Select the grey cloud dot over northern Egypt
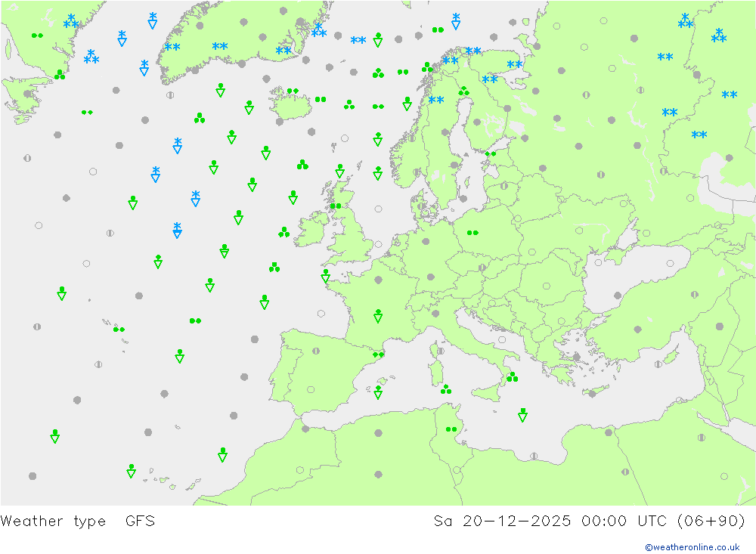This screenshot has height=554, width=756. pos(609,432)
